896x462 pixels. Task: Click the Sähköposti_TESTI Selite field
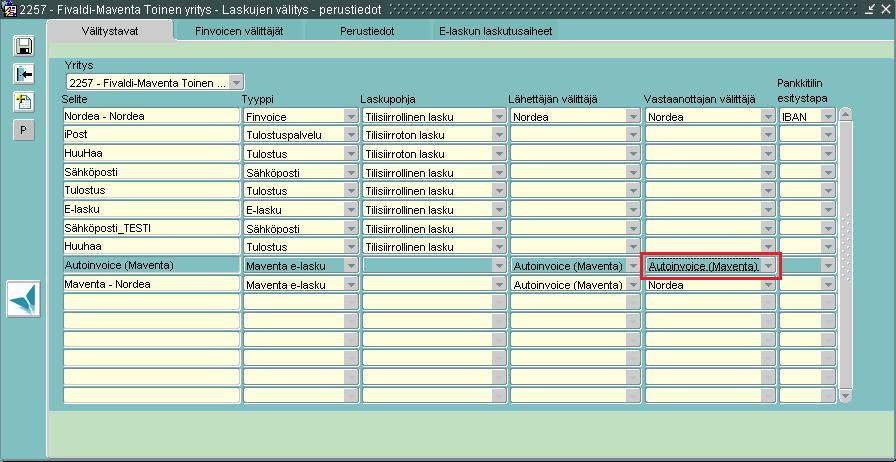click(x=151, y=228)
